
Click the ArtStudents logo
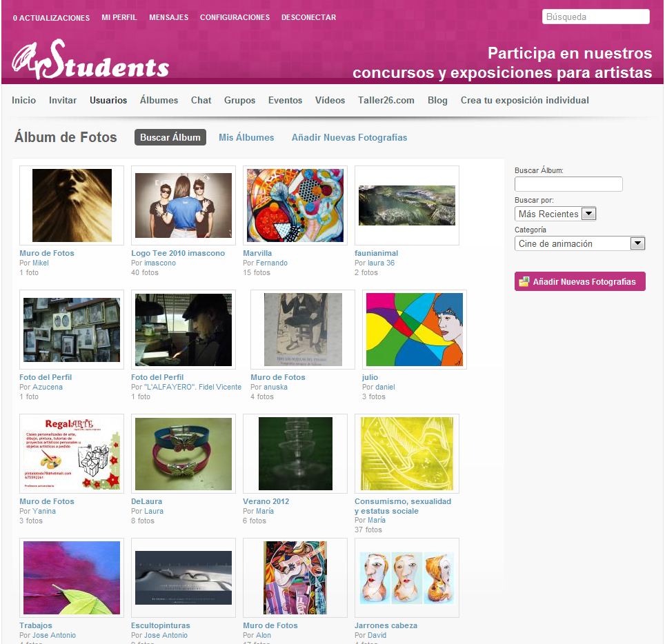click(90, 59)
